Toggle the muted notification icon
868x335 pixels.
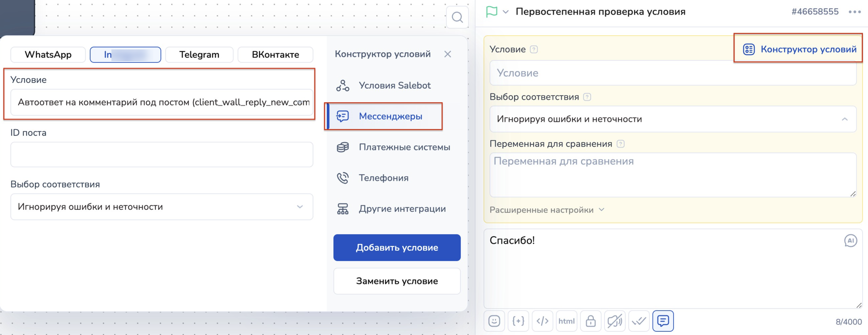[615, 321]
